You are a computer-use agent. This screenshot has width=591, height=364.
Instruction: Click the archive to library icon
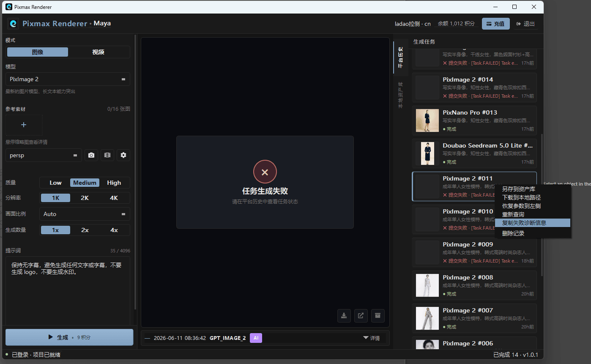(x=378, y=315)
